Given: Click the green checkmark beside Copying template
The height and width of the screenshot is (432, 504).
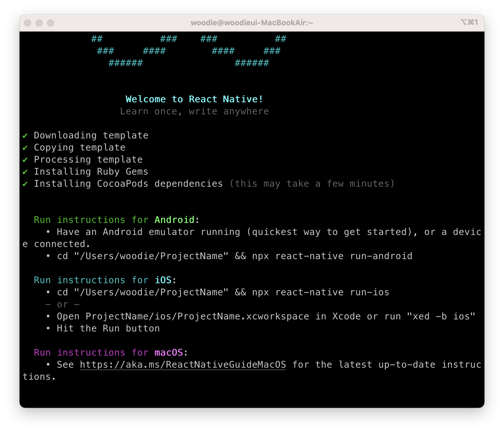Looking at the screenshot, I should tap(25, 148).
